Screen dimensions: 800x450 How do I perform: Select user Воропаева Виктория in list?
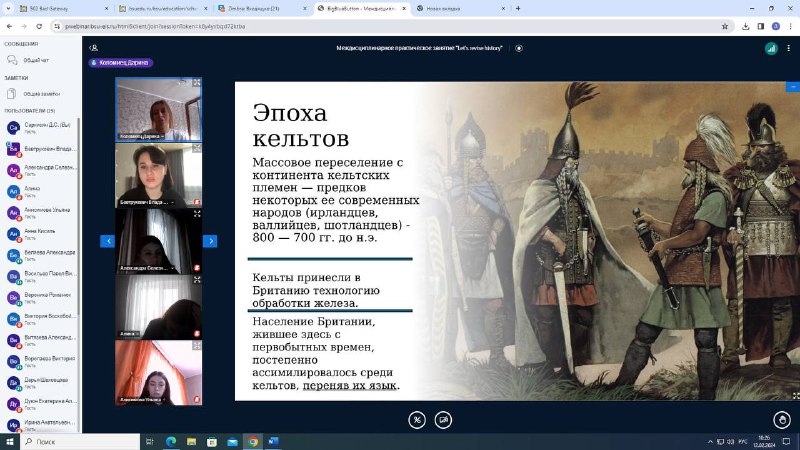pyautogui.click(x=40, y=361)
